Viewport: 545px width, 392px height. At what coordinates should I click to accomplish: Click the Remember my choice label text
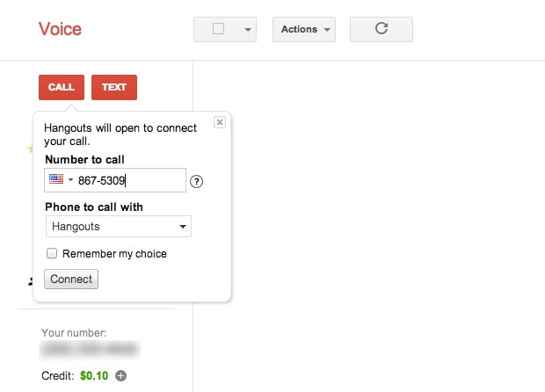[114, 254]
